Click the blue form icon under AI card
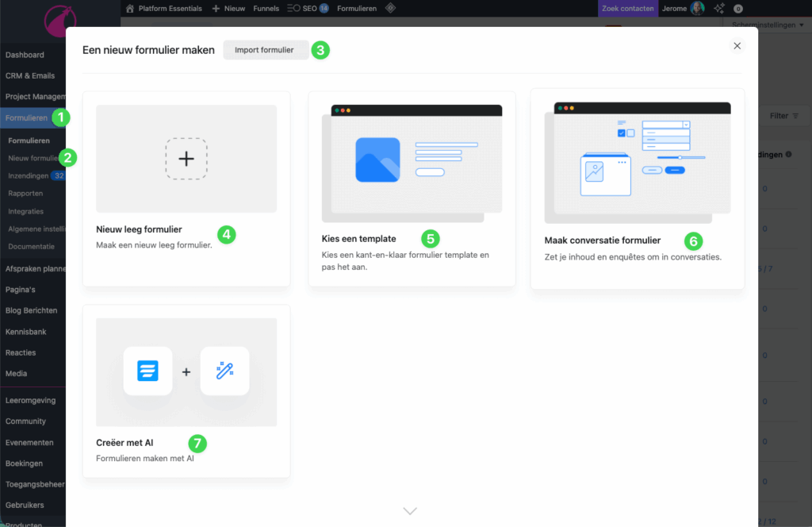Screen dimensions: 812x527 [x=147, y=371]
